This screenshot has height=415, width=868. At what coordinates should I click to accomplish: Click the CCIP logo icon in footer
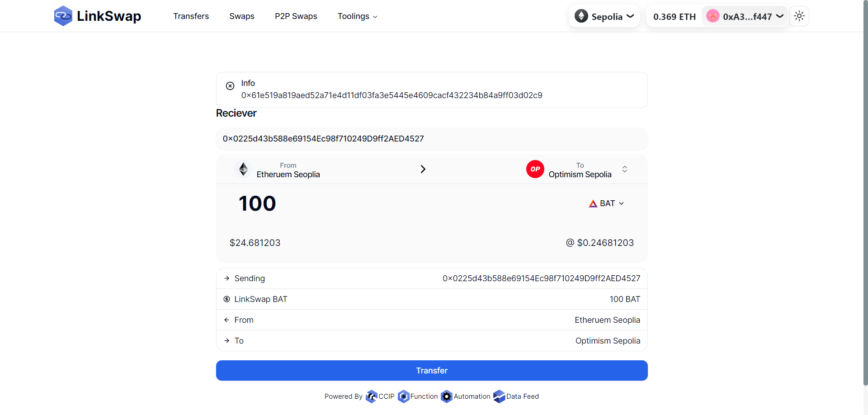pos(371,396)
